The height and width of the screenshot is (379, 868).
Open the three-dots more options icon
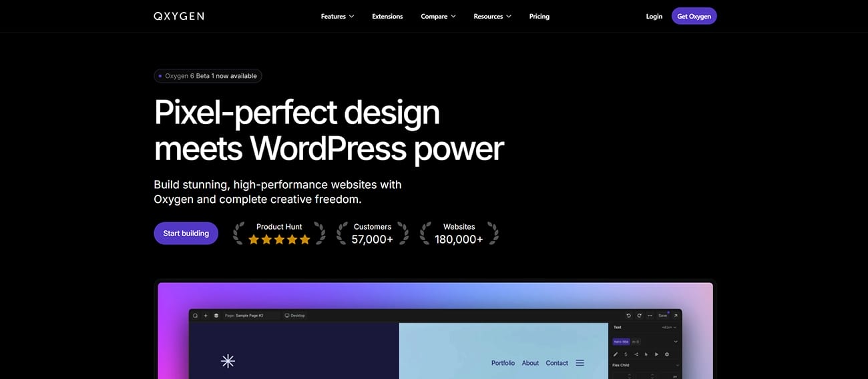(x=650, y=316)
